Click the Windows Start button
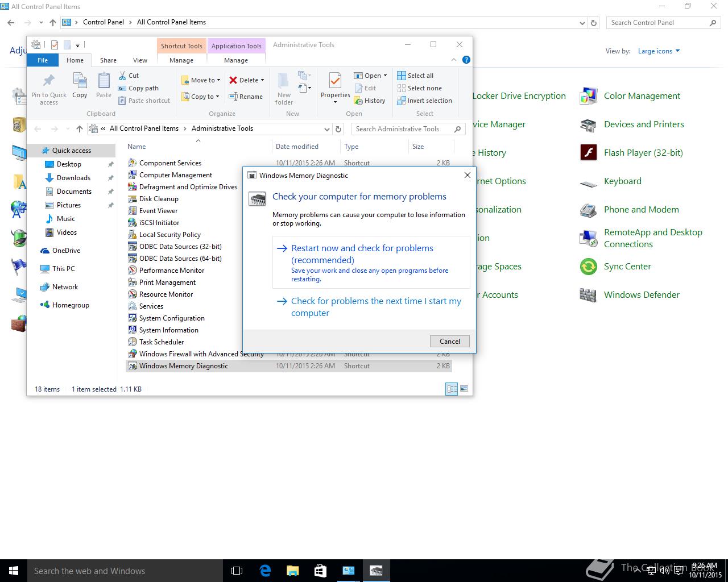 [14, 571]
